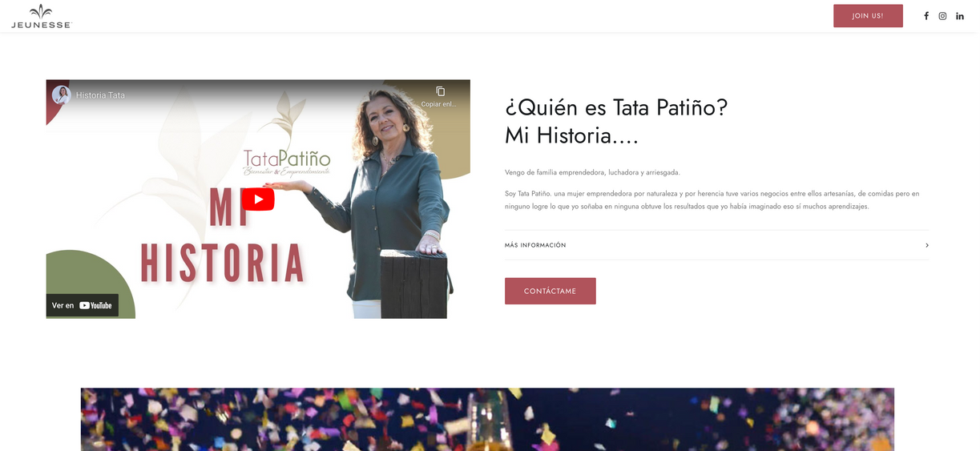Expand the MÁS INFORMACIÓN section

click(717, 245)
